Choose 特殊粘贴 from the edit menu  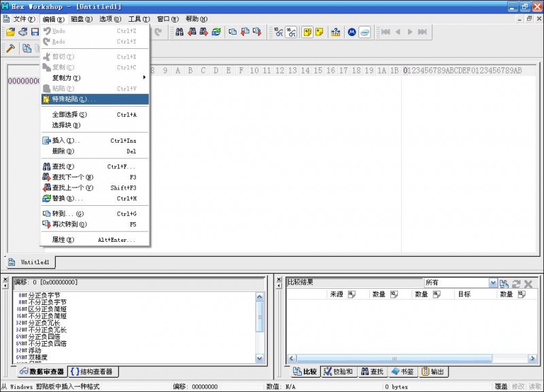95,99
